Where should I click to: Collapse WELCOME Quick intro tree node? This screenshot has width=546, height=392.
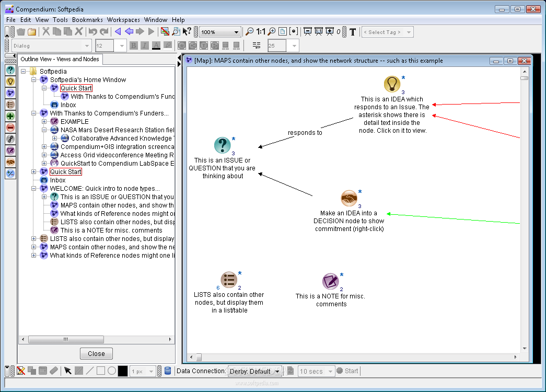(33, 189)
